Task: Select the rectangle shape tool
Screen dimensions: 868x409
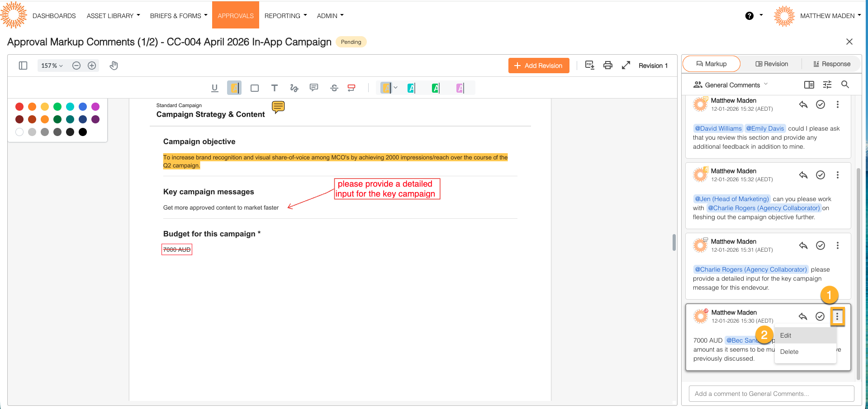Action: 255,88
